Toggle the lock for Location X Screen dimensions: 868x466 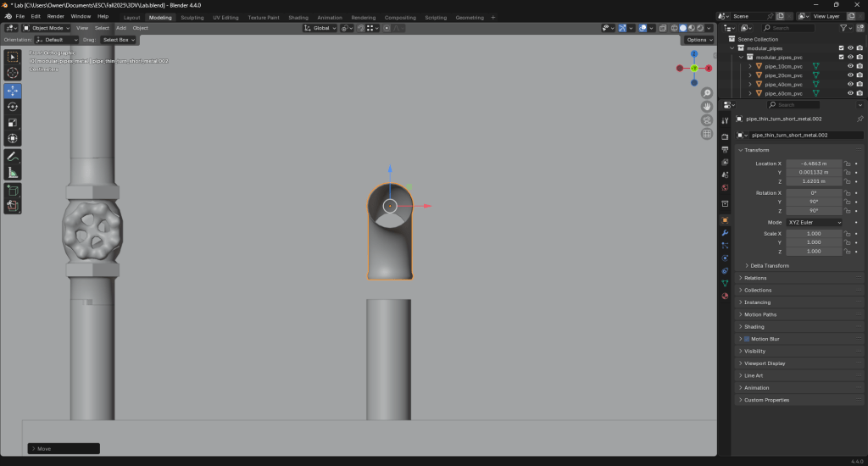click(847, 164)
